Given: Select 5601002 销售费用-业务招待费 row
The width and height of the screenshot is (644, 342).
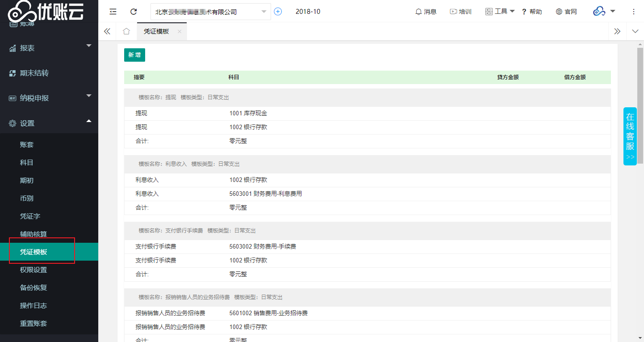Looking at the screenshot, I should (x=368, y=313).
